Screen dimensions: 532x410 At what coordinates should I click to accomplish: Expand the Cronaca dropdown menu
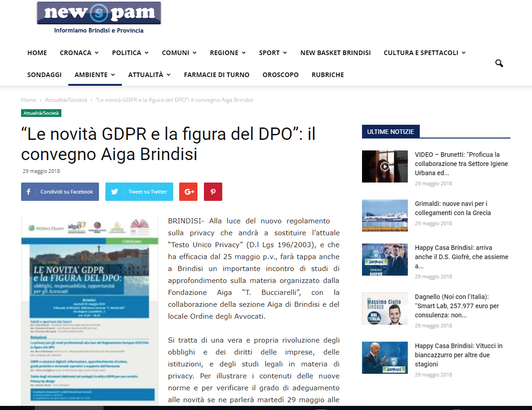tap(79, 53)
